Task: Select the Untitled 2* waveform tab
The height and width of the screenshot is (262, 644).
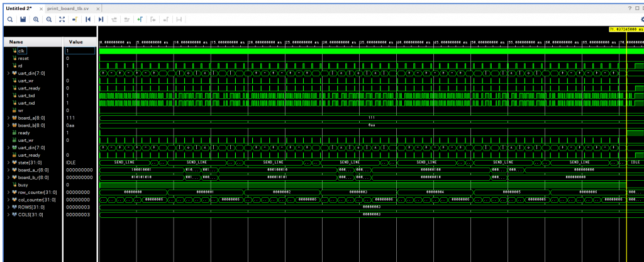Action: 18,8
